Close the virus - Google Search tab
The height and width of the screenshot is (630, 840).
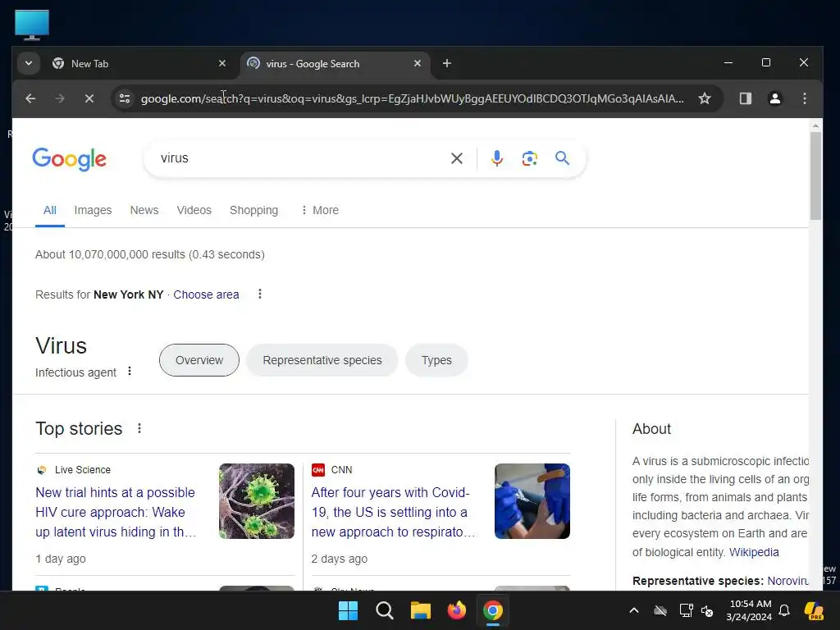418,63
